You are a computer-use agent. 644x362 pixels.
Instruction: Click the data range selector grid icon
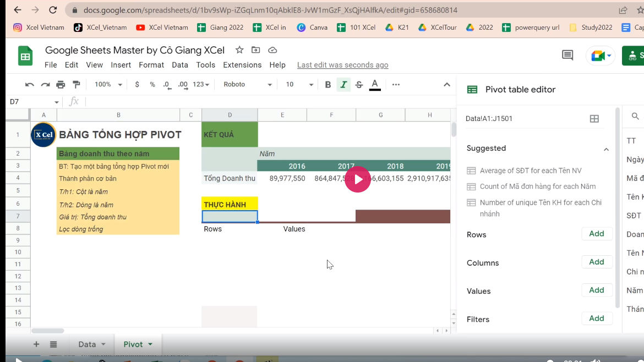594,119
